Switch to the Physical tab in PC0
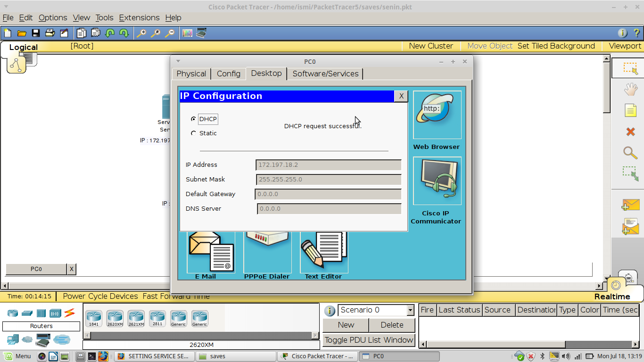This screenshot has height=362, width=644. (x=191, y=74)
